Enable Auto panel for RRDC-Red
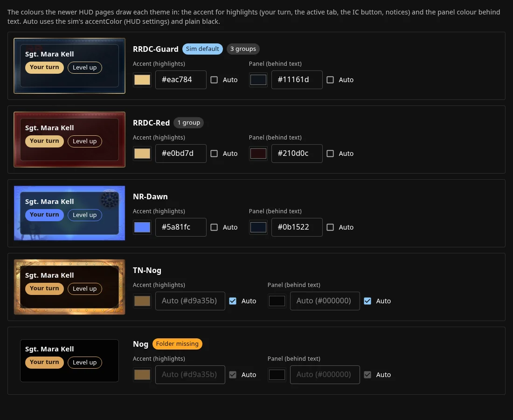The width and height of the screenshot is (513, 420). [x=330, y=154]
